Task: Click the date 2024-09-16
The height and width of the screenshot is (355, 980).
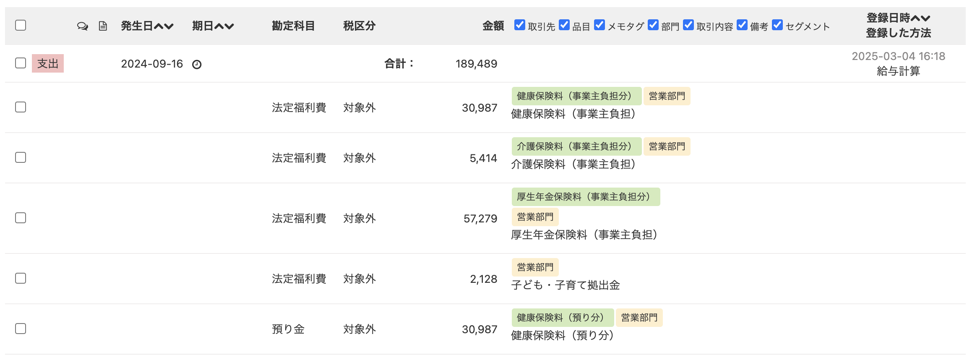Action: pos(152,64)
